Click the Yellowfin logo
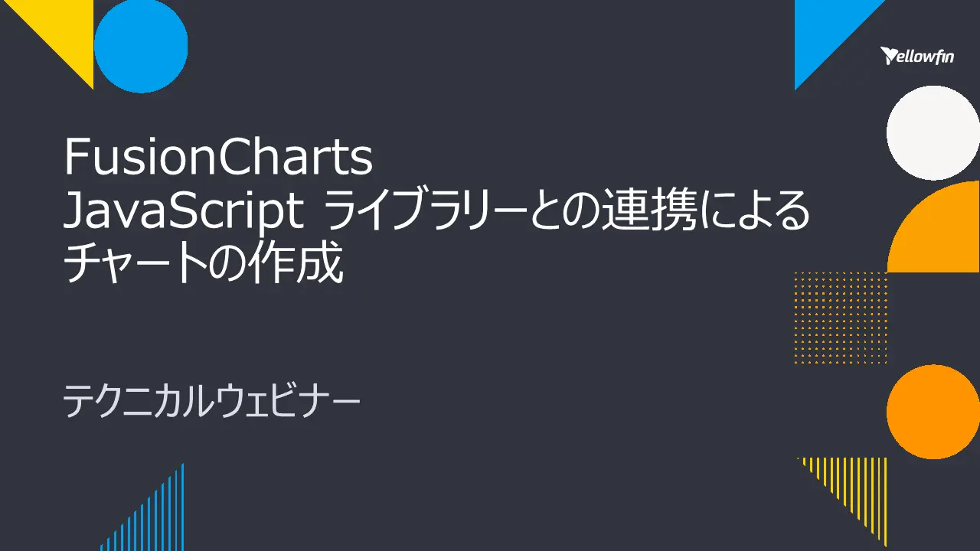The width and height of the screenshot is (980, 551). (x=916, y=56)
